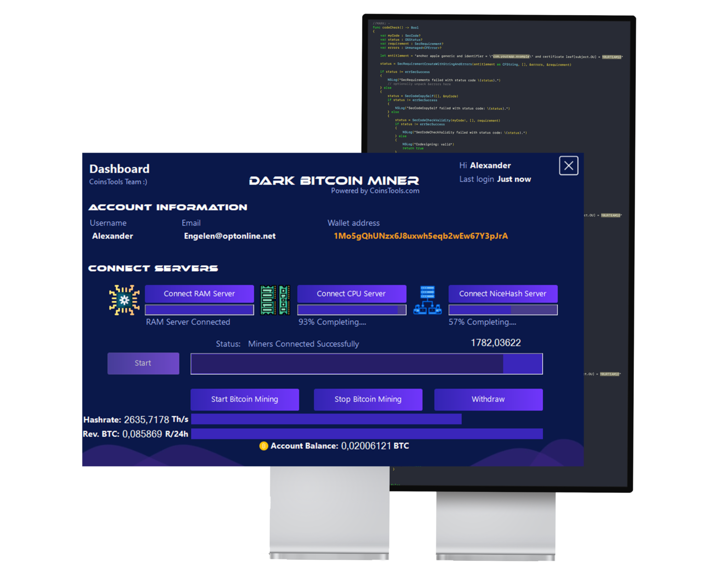
Task: Click the 'let entitlement' line in code window
Action: [x=501, y=57]
